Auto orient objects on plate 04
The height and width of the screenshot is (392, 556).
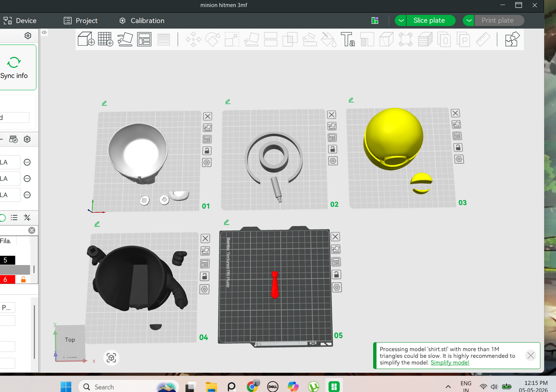click(x=205, y=251)
